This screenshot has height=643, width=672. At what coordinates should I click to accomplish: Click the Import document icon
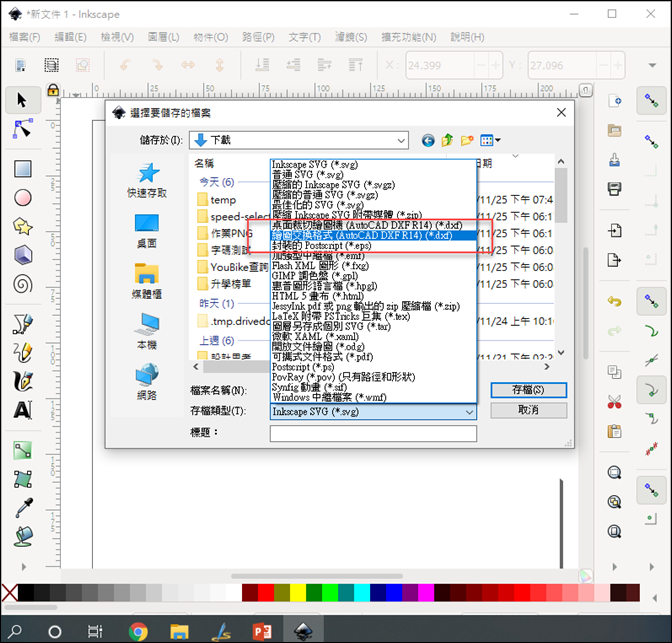click(615, 231)
